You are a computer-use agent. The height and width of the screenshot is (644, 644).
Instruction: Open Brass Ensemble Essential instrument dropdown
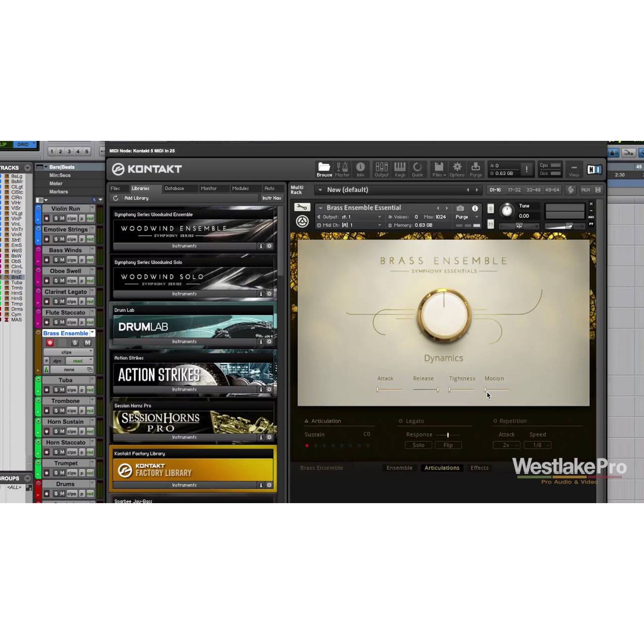[320, 208]
